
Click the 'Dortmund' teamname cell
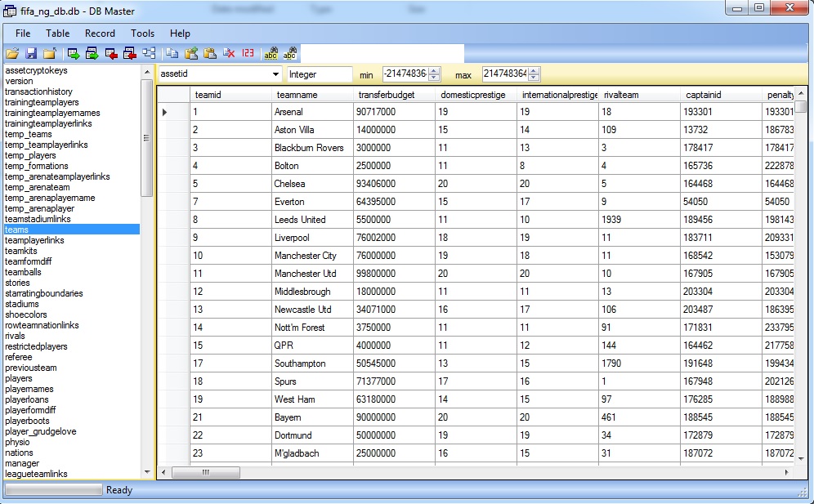click(312, 435)
